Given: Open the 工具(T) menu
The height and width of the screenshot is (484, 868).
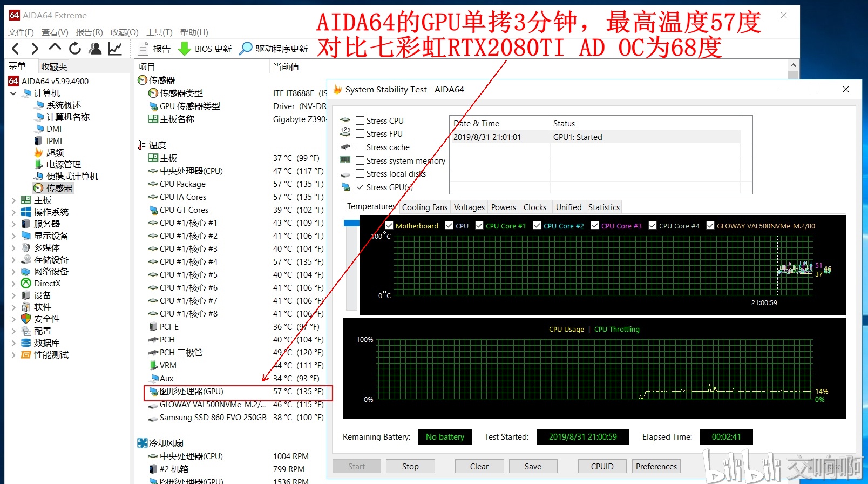Looking at the screenshot, I should coord(160,32).
